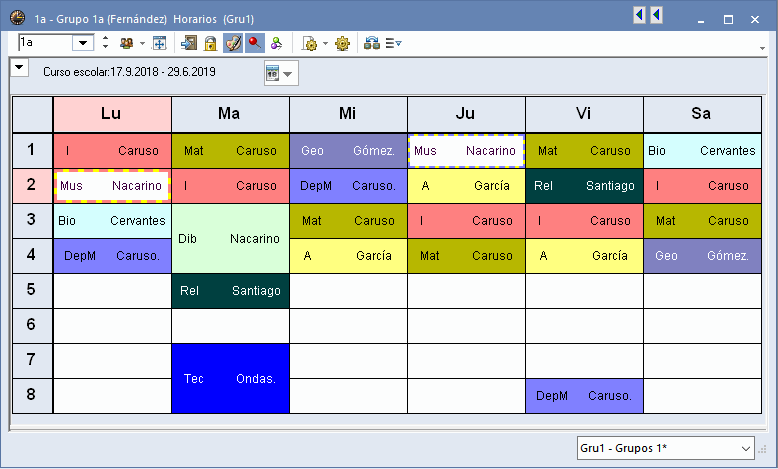Toggle the color palette icon

coord(233,44)
